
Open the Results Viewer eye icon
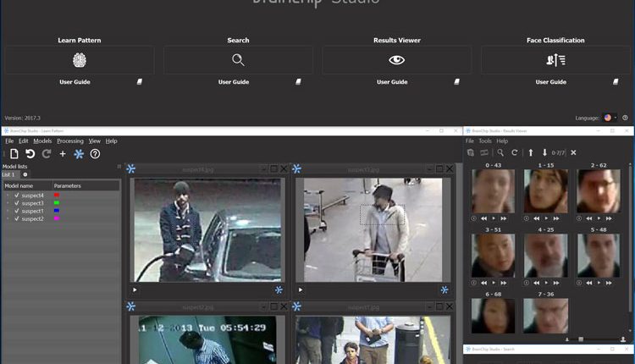tap(397, 60)
